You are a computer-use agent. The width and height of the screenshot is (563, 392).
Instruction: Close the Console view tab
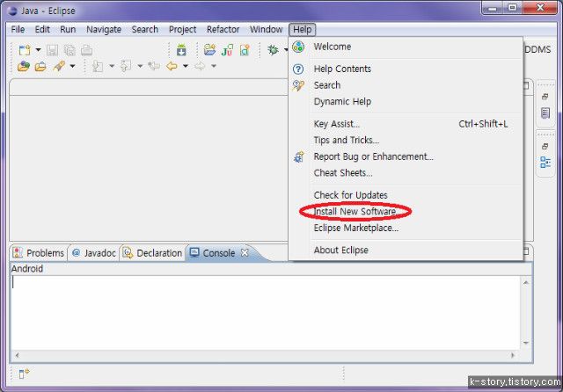245,253
